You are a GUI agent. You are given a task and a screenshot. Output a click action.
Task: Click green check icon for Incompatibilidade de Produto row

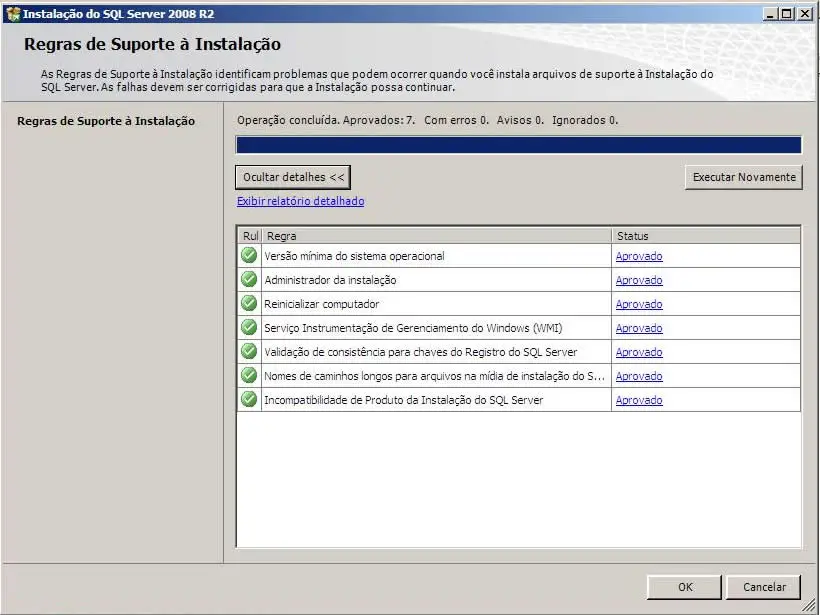tap(249, 400)
